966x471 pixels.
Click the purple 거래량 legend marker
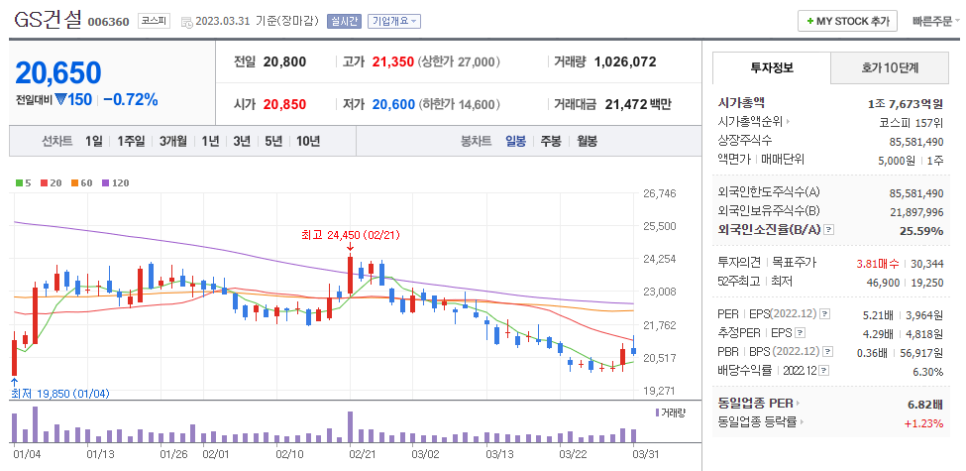click(657, 412)
